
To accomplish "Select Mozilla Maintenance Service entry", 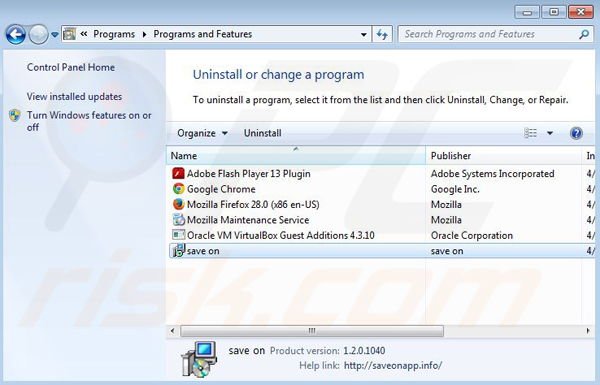I will (x=248, y=220).
